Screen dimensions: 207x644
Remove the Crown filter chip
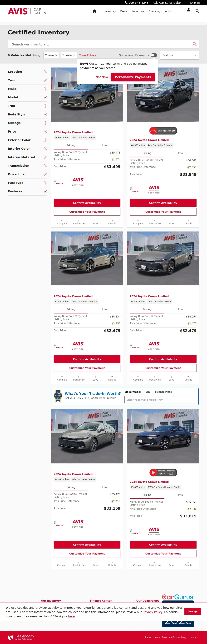[x=56, y=55]
